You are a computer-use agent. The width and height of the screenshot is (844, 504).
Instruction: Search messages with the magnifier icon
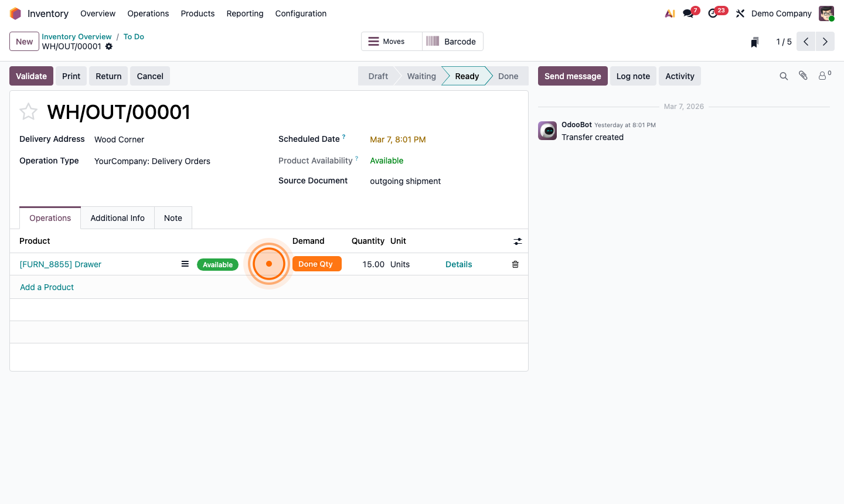[x=784, y=76]
